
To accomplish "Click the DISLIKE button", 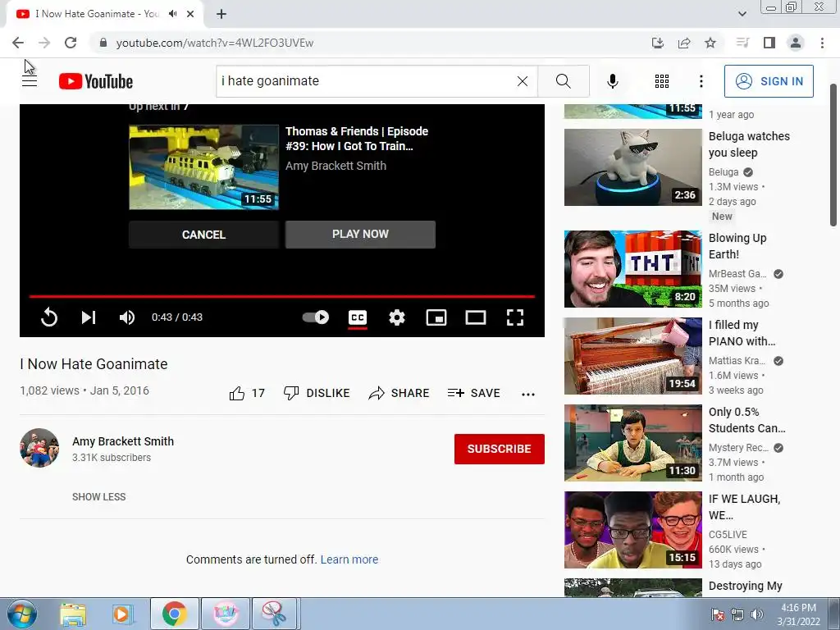I will pos(317,393).
